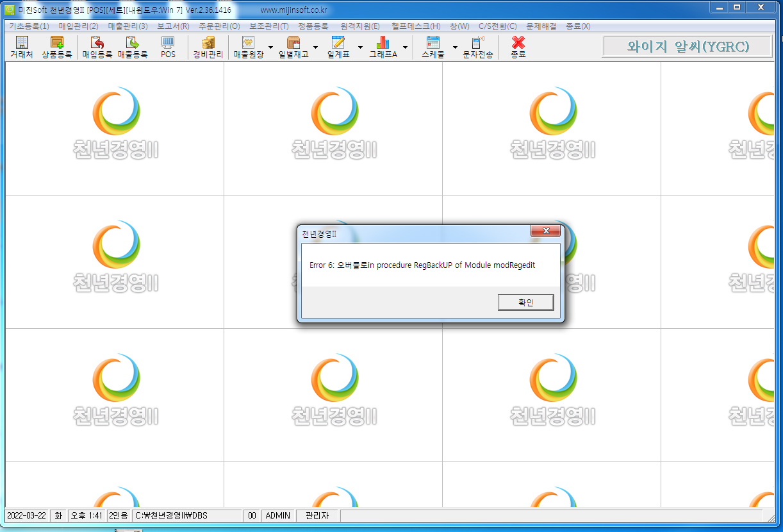Open the 보조관리(T) menu
Viewport: 783px width, 532px height.
[268, 26]
